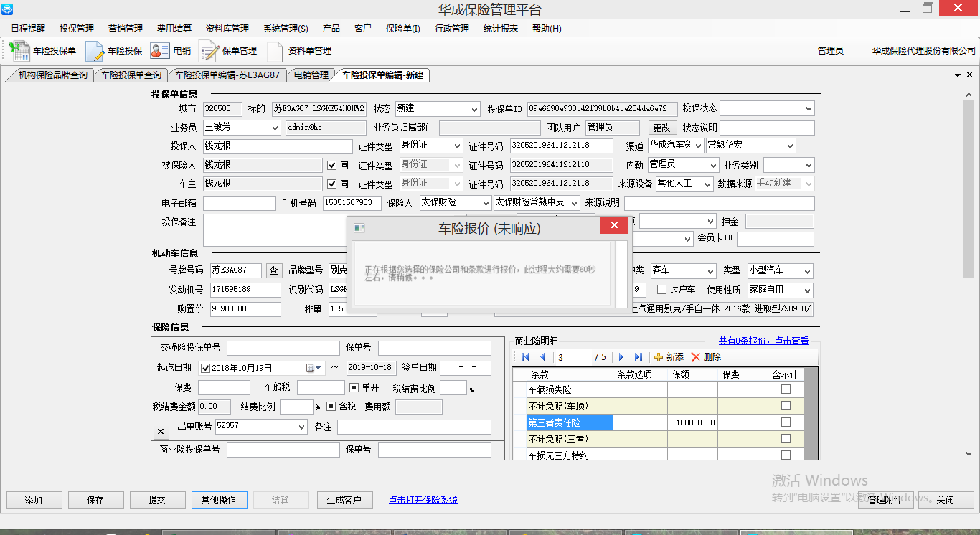Image resolution: width=980 pixels, height=535 pixels.
Task: Expand the 状态 dropdown showing 新建
Action: coord(473,109)
